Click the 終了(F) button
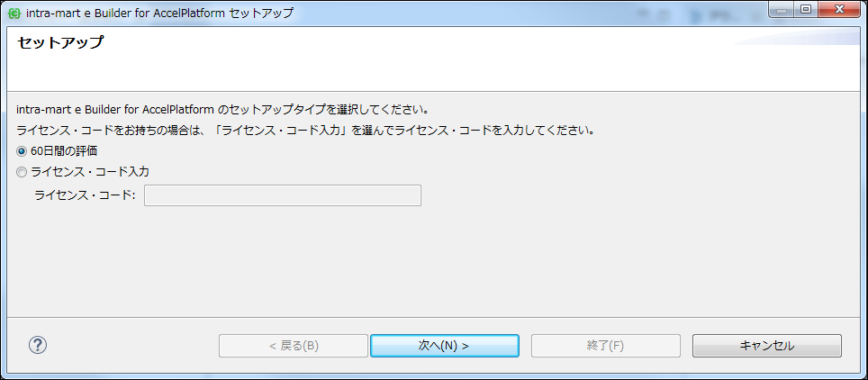Image resolution: width=868 pixels, height=380 pixels. coord(605,346)
